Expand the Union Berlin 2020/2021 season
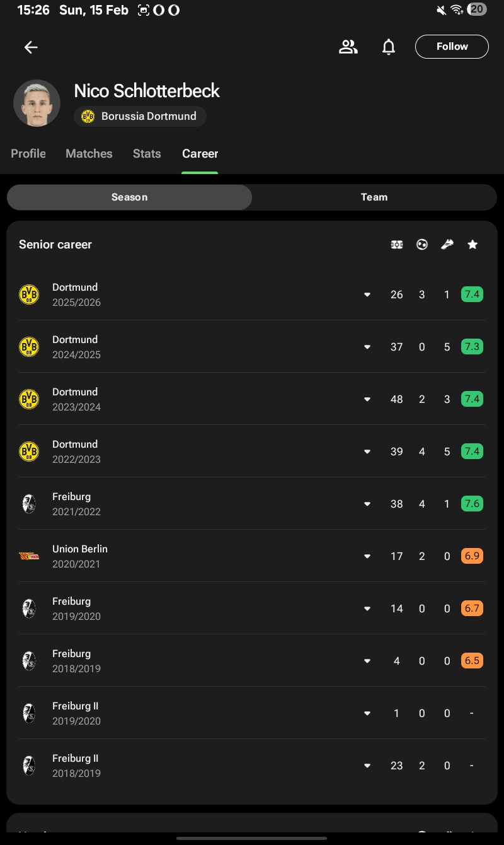This screenshot has width=504, height=845. pyautogui.click(x=367, y=556)
